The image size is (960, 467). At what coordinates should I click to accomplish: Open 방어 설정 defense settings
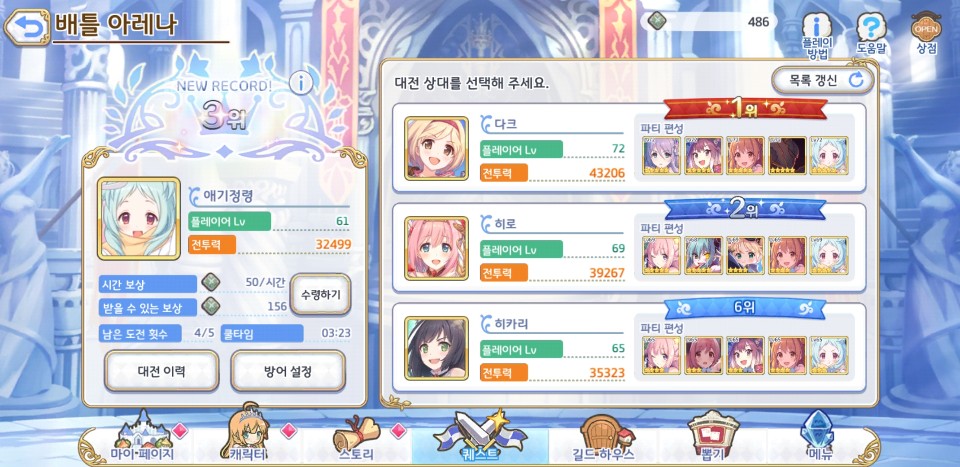click(x=288, y=370)
